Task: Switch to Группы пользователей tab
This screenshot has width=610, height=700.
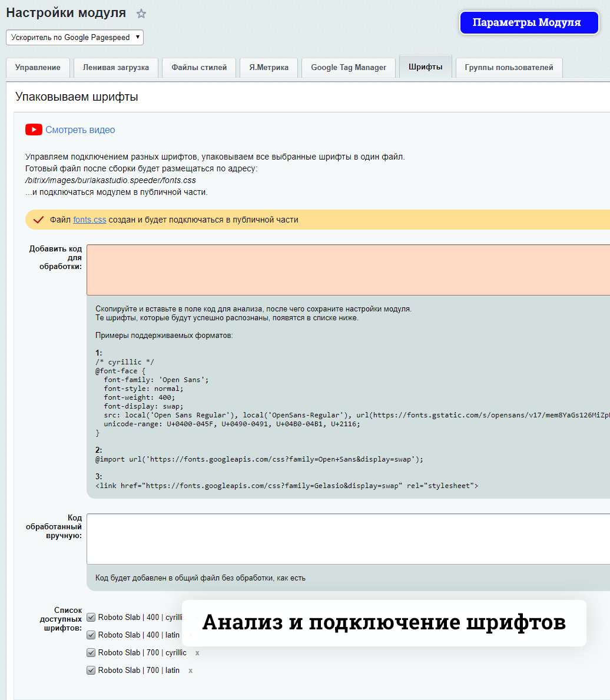Action: tap(509, 68)
